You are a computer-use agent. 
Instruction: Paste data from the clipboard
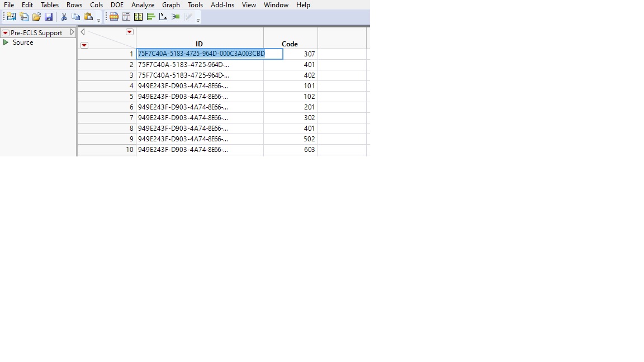click(x=88, y=16)
